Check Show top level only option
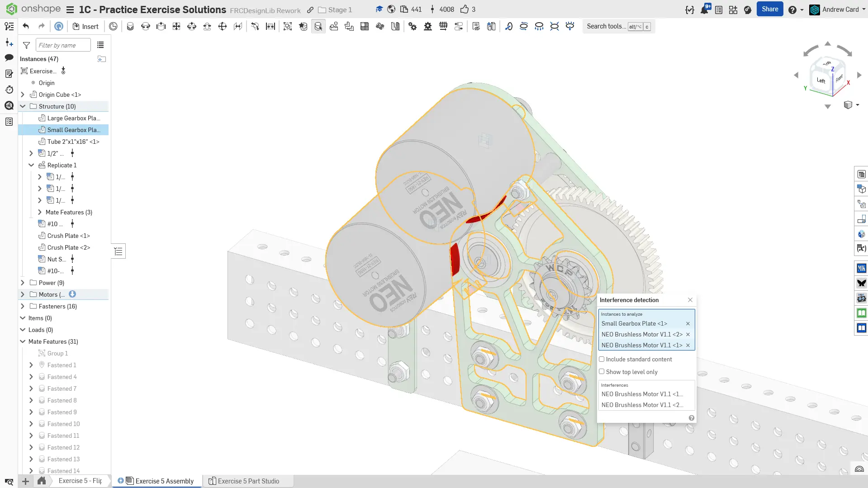Viewport: 868px width, 488px height. coord(602,371)
